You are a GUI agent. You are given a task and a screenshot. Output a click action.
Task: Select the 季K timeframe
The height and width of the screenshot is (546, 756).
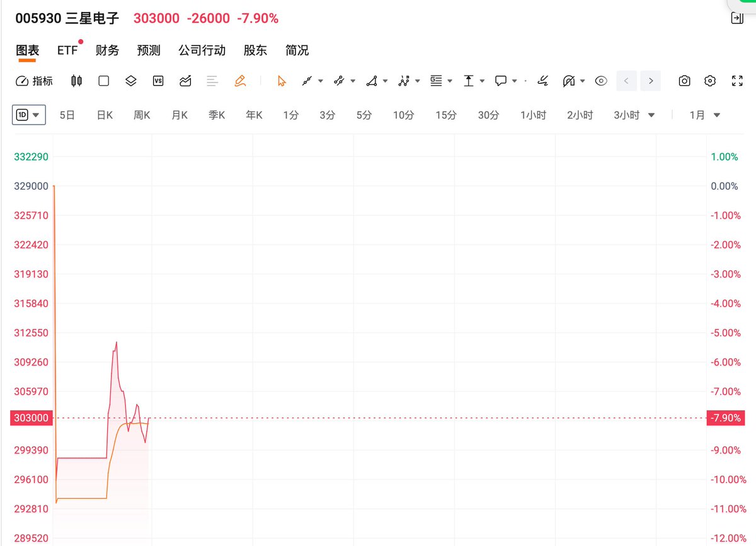[x=217, y=115]
